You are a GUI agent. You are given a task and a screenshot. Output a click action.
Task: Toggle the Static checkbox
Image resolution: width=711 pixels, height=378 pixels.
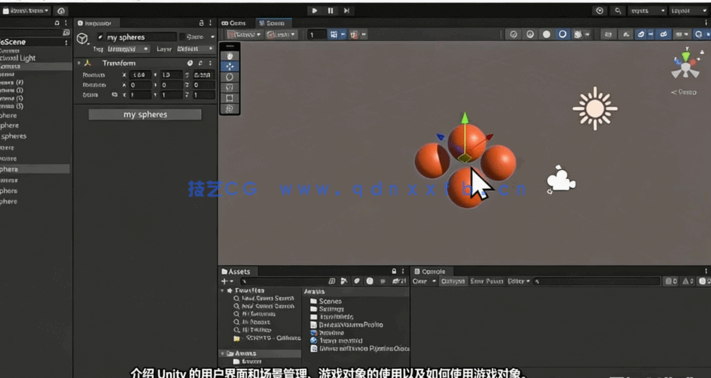tap(182, 37)
